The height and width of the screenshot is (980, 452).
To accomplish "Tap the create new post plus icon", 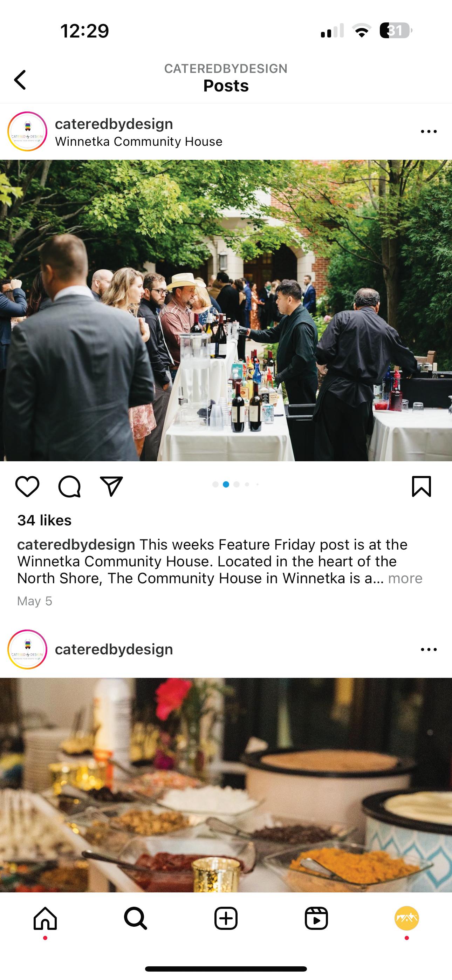I will point(226,918).
